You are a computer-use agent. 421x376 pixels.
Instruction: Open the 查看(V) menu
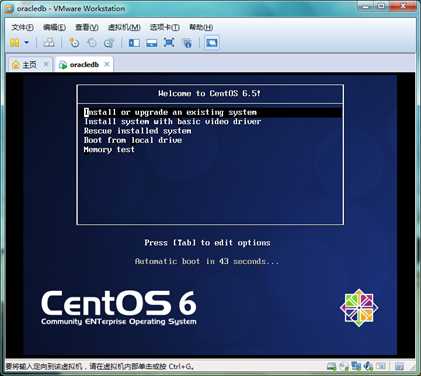(x=87, y=27)
